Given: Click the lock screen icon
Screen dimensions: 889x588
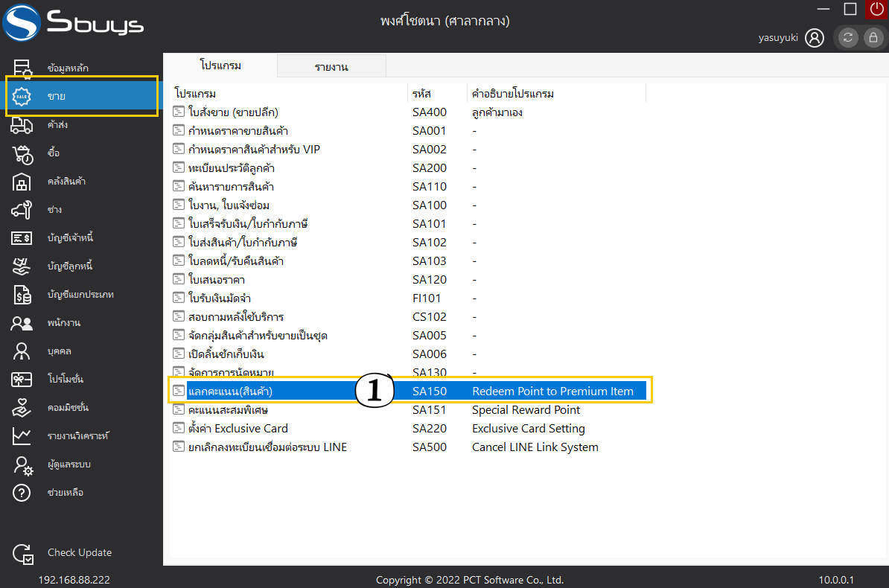Looking at the screenshot, I should pos(873,37).
